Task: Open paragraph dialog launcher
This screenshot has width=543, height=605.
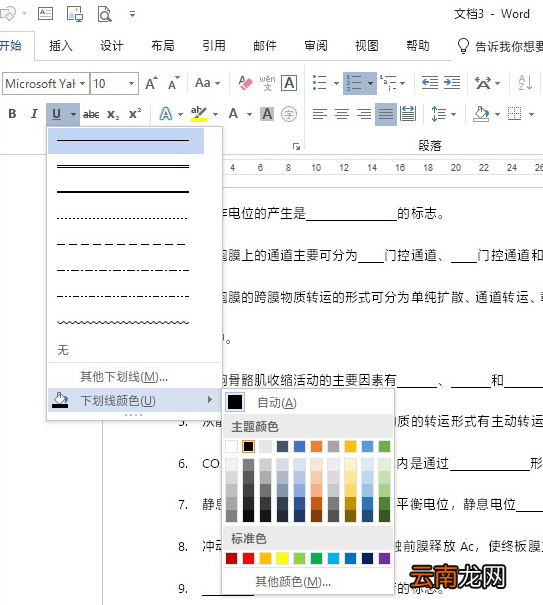Action: click(296, 146)
